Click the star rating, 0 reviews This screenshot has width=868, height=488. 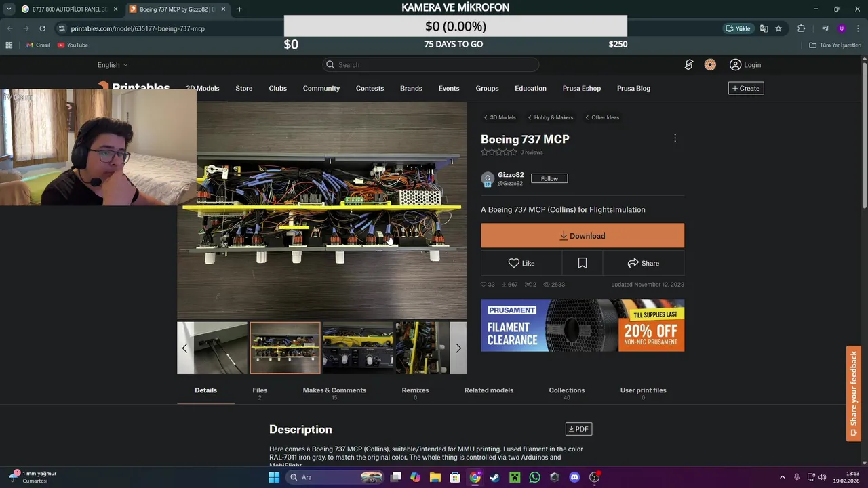pos(512,152)
